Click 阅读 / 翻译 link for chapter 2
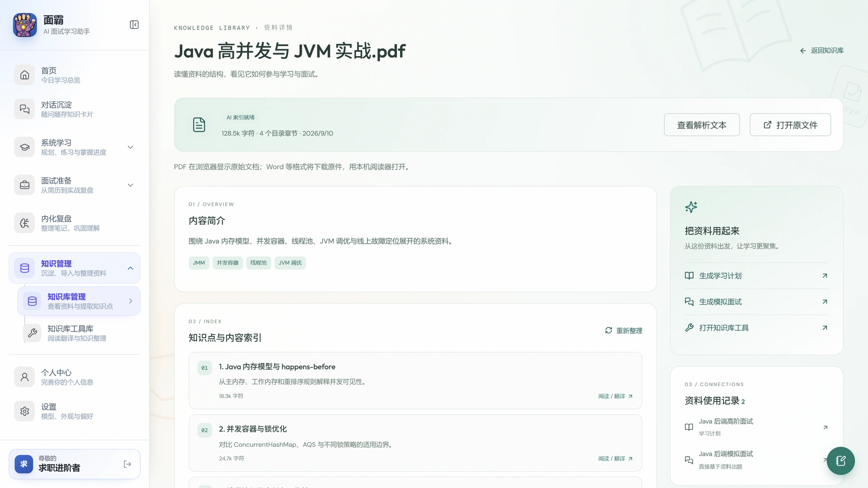The image size is (868, 488). [x=615, y=458]
